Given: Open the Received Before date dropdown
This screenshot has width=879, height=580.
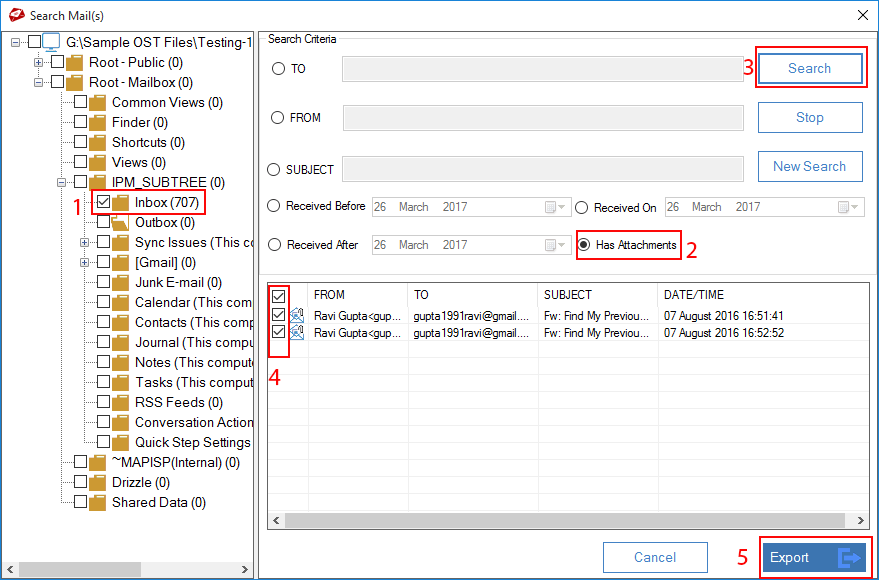Looking at the screenshot, I should [x=555, y=207].
